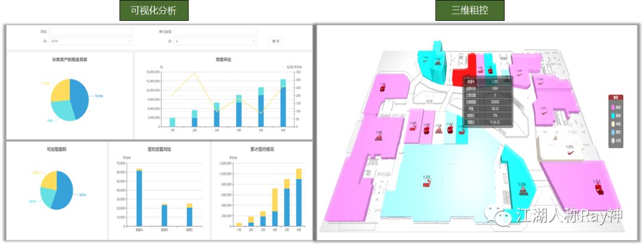Toggle the pink legend item in map legend
The height and width of the screenshot is (246, 644).
614,106
